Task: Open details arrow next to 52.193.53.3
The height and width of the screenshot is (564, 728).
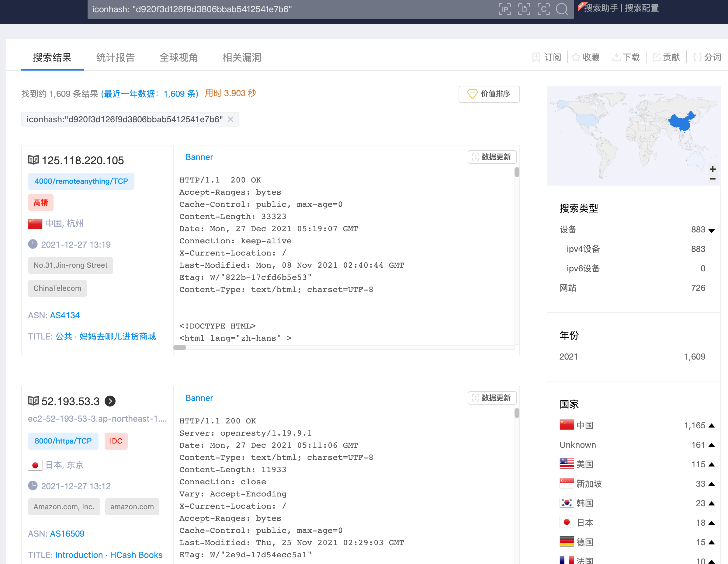Action: [x=110, y=401]
